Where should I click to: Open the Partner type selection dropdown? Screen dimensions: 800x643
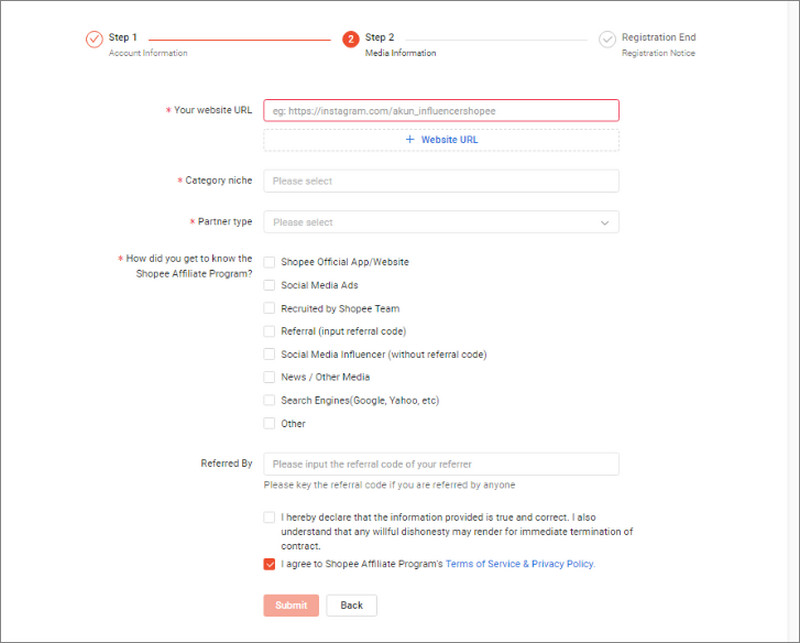(x=440, y=222)
